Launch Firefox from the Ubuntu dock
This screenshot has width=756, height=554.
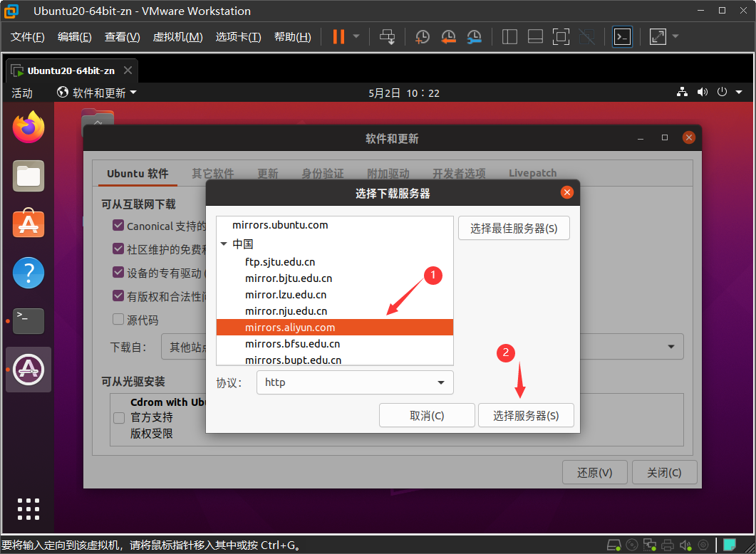tap(29, 127)
